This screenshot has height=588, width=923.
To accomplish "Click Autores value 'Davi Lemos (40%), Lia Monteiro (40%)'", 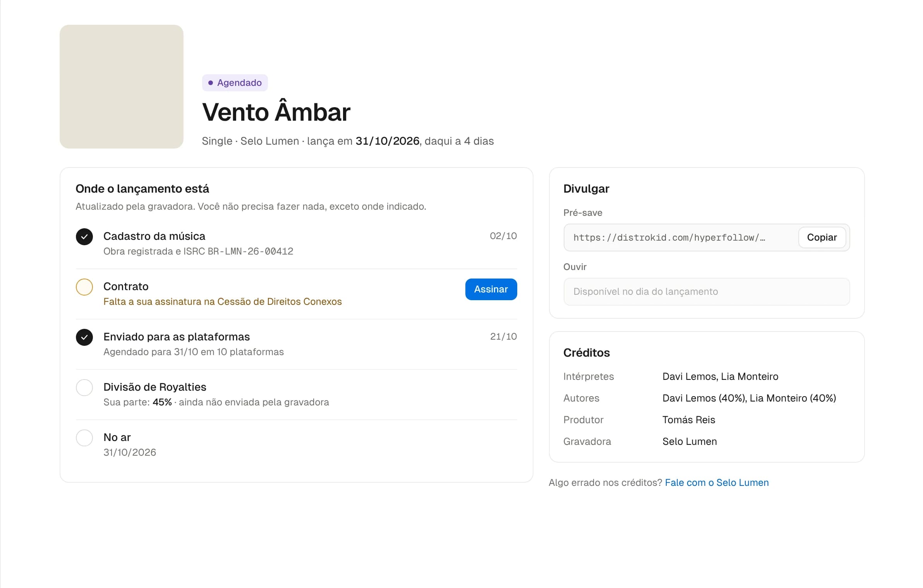I will pos(749,398).
